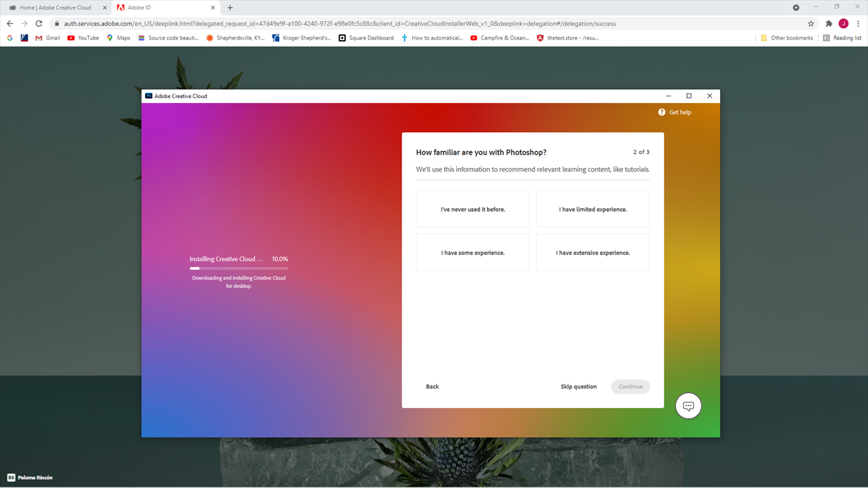Click Skip question
Screen dimensions: 868x488
click(578, 387)
